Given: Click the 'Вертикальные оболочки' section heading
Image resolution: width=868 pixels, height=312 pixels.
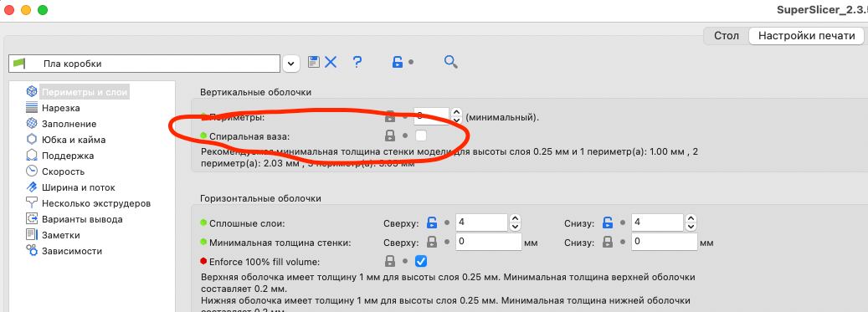Looking at the screenshot, I should click(256, 92).
